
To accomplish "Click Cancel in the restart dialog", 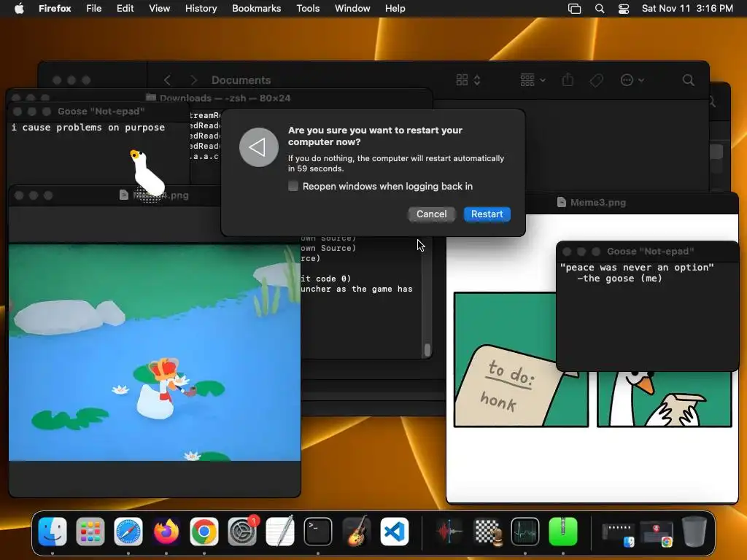I will pos(432,214).
